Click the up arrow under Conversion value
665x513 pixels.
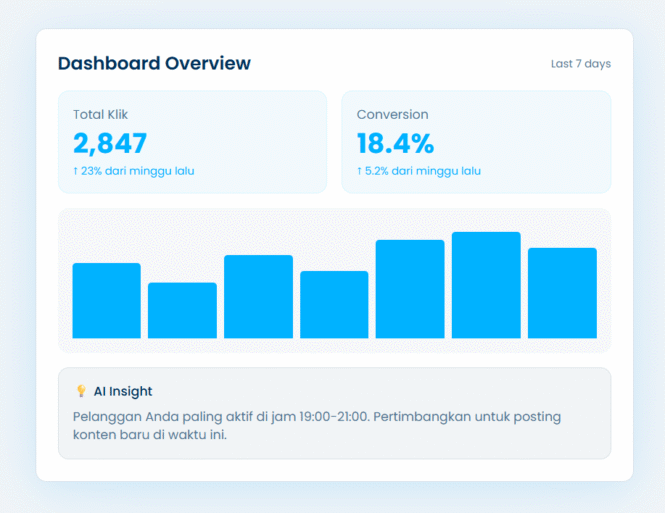pyautogui.click(x=359, y=171)
